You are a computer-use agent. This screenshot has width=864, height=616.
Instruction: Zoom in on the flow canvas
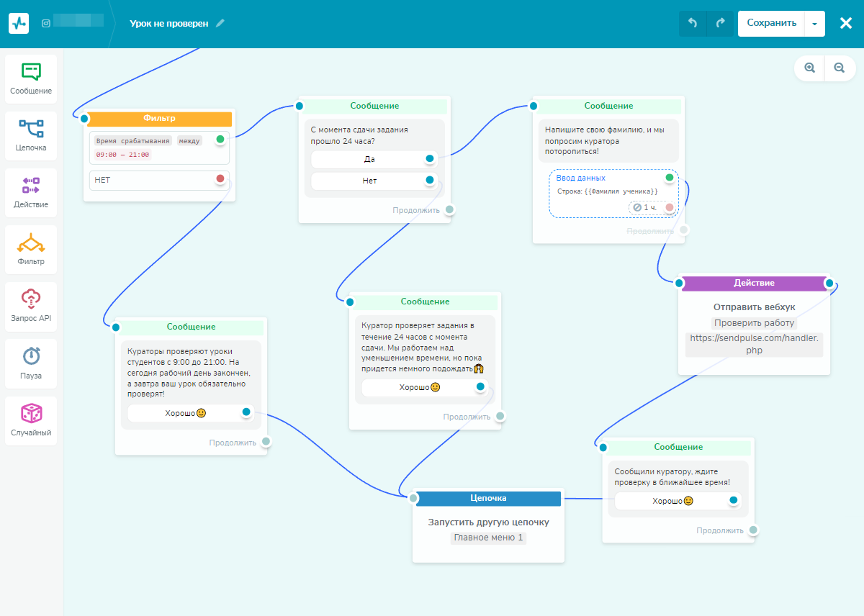tap(810, 68)
